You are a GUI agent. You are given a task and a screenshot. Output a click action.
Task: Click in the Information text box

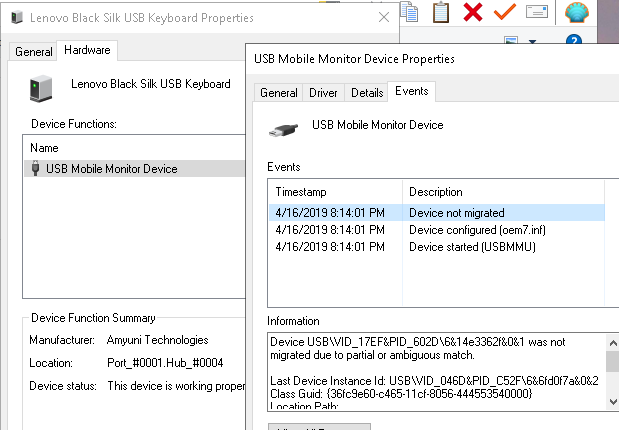tap(437, 372)
